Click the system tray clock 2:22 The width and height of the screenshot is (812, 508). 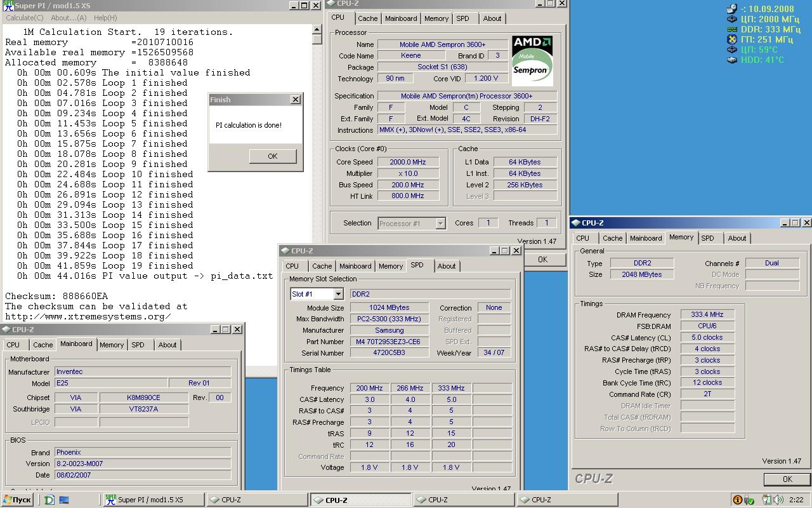click(797, 500)
